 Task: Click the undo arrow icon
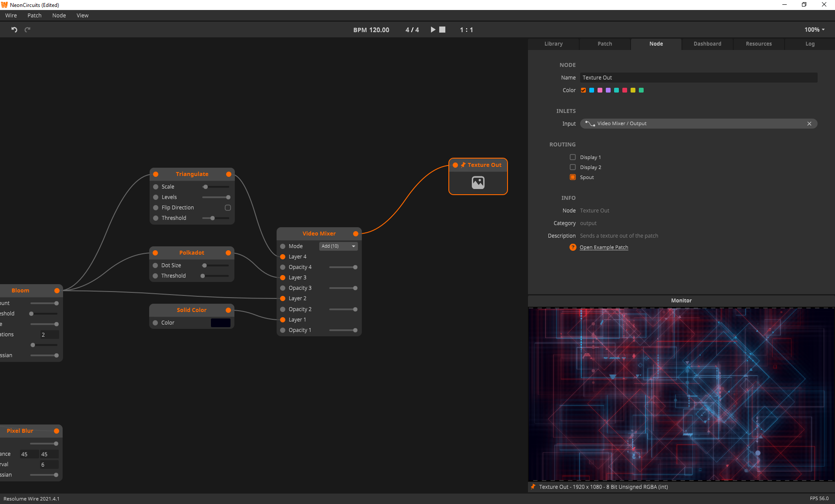point(14,30)
